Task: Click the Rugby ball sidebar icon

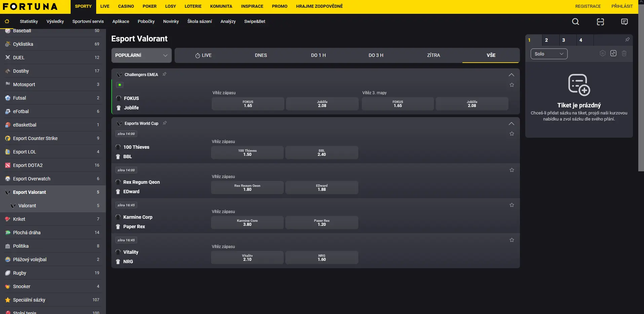Action: coord(8,273)
